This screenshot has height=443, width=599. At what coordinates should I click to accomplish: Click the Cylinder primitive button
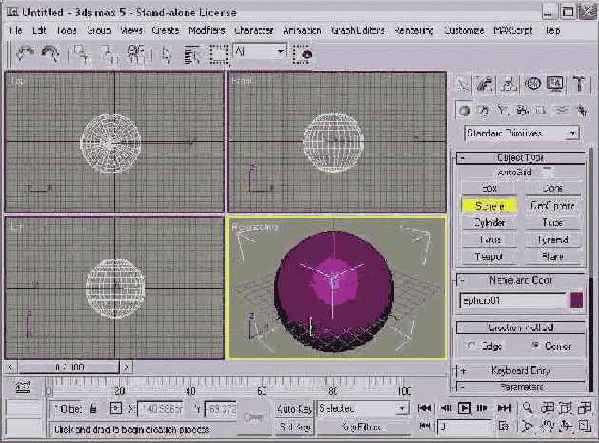click(489, 223)
